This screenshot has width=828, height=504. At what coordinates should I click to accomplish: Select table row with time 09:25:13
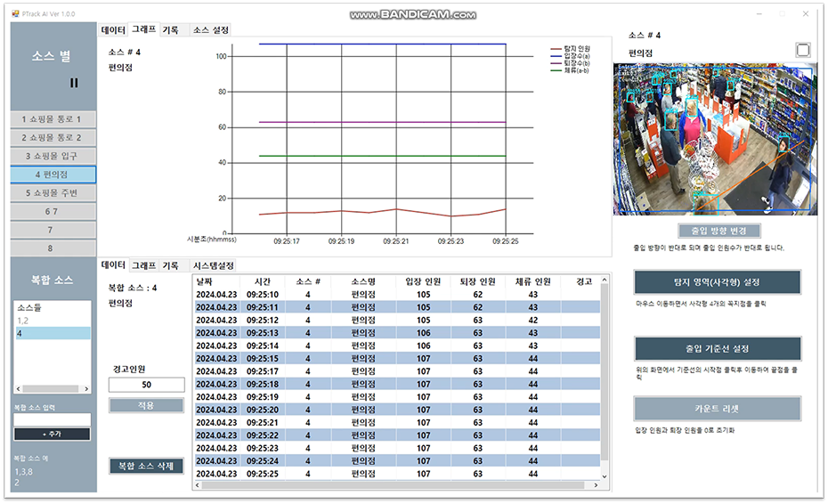[x=397, y=333]
